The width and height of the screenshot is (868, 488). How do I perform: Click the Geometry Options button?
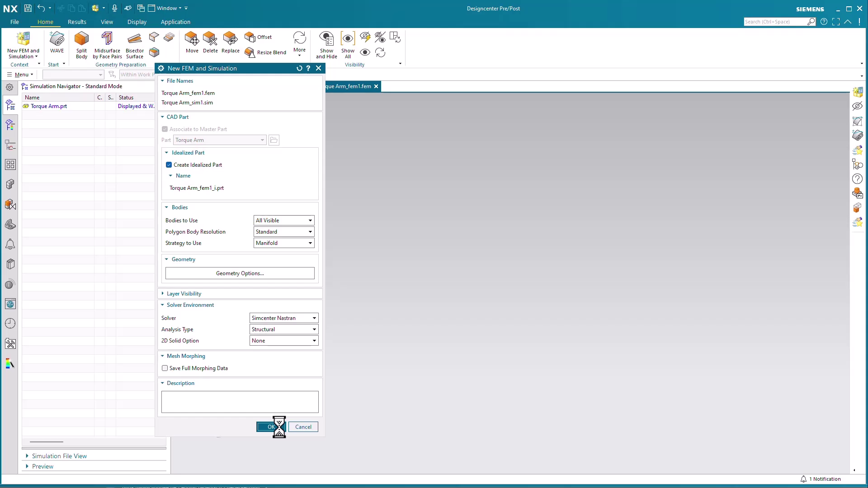239,273
